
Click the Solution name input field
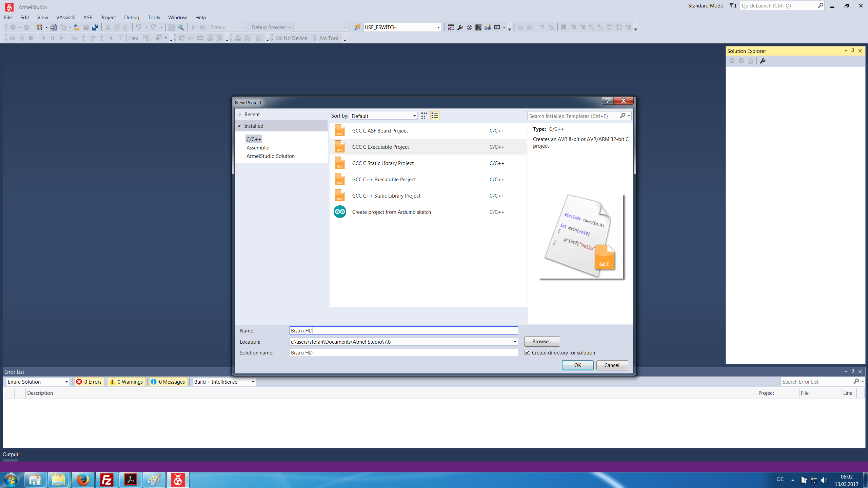403,352
